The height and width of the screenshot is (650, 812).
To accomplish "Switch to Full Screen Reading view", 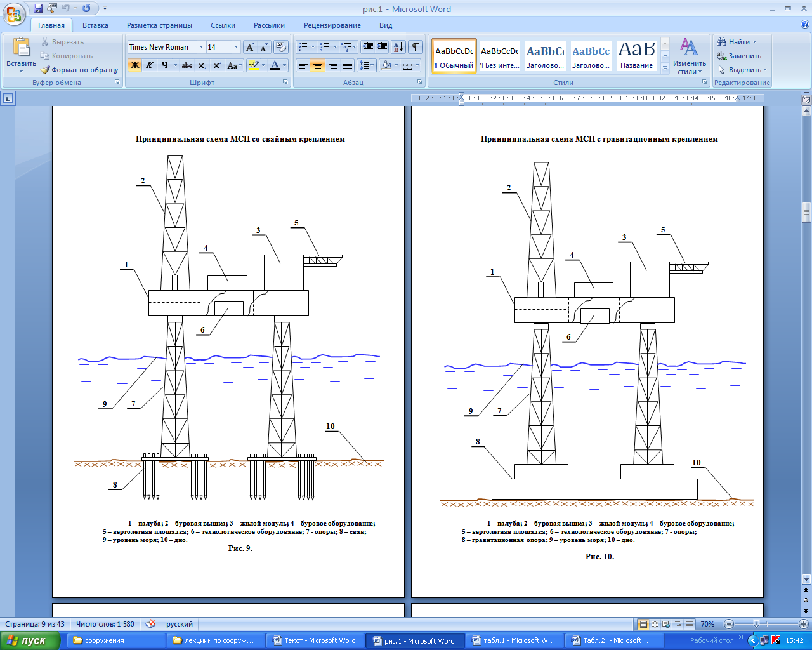I will click(655, 624).
